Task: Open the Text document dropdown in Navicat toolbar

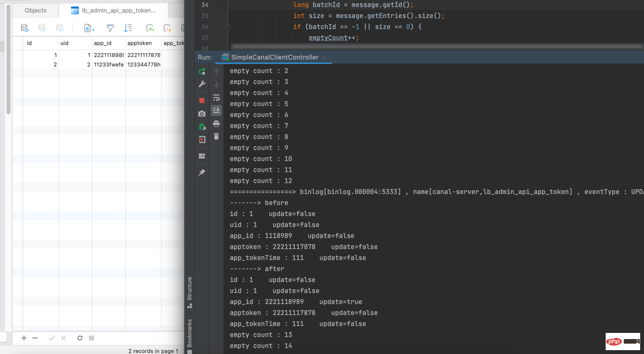Action: click(89, 28)
